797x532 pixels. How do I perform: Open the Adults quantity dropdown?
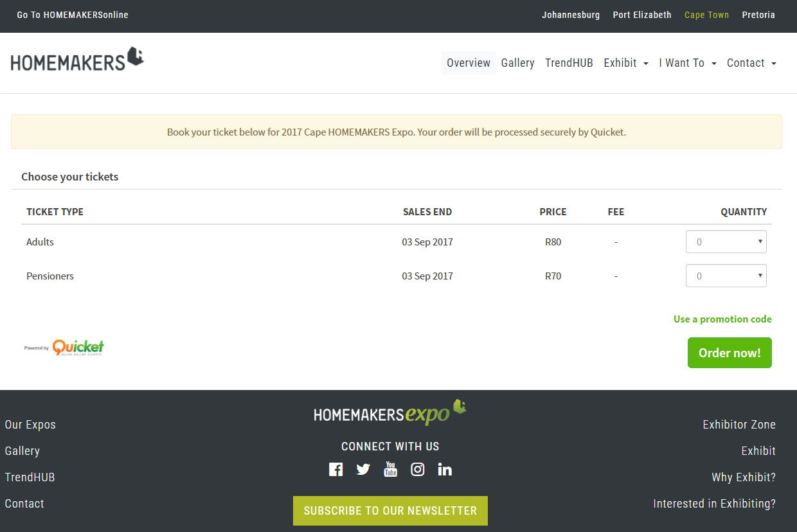[726, 242]
